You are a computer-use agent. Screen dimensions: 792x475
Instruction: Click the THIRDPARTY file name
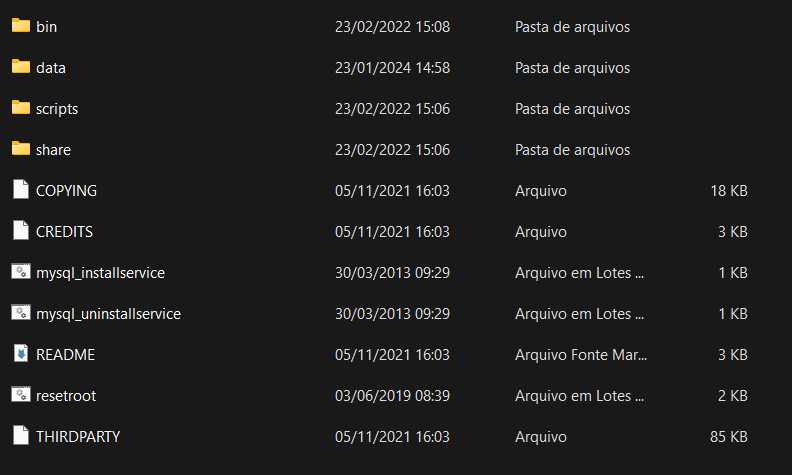pyautogui.click(x=78, y=437)
